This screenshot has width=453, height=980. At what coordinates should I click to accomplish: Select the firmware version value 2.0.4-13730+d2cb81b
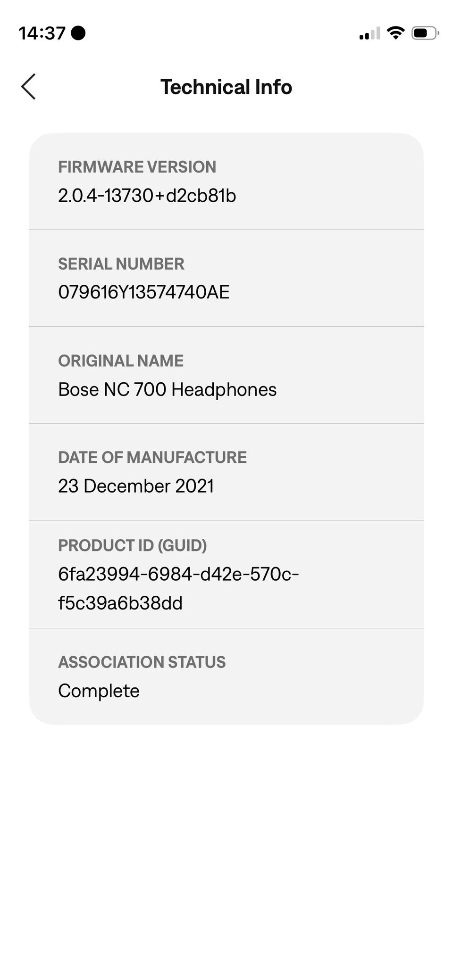pos(147,196)
